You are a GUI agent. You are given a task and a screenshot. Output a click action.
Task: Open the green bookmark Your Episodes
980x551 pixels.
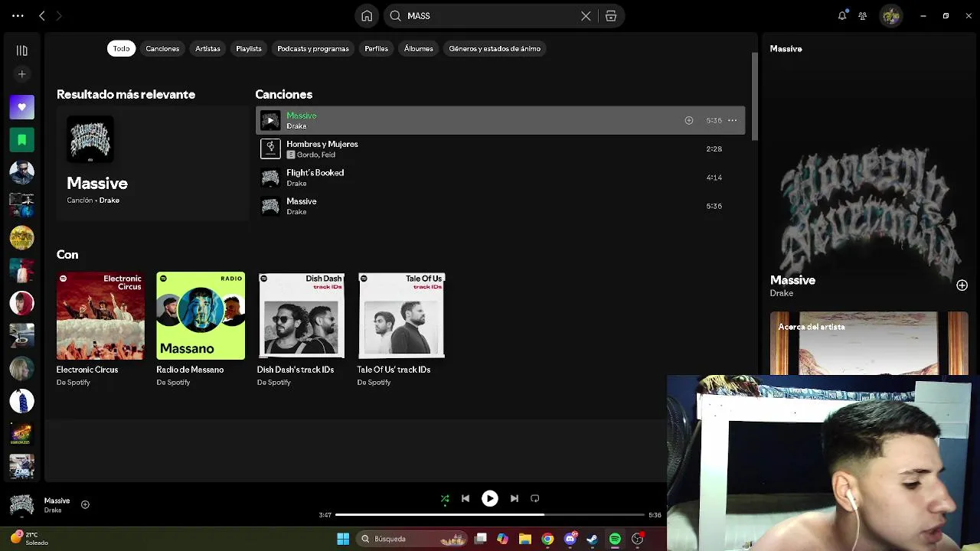tap(21, 139)
